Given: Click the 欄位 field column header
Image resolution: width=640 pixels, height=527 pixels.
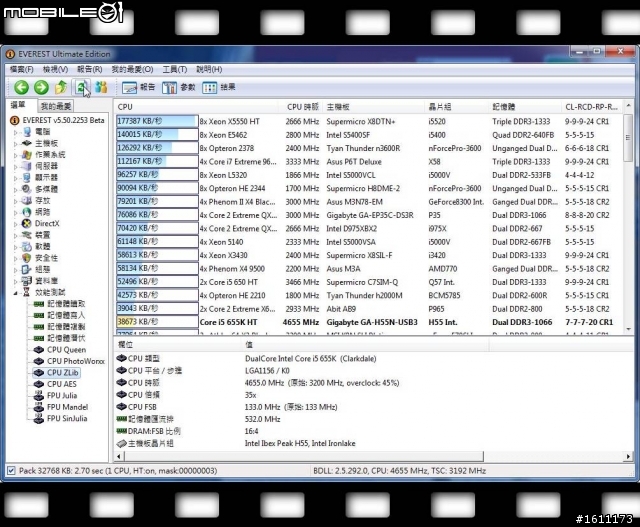Looking at the screenshot, I should tap(178, 345).
